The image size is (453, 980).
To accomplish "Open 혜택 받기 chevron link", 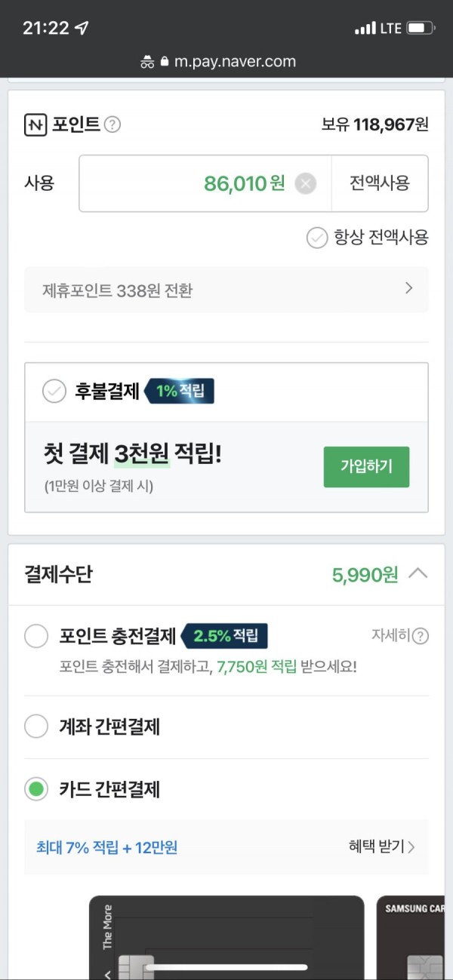I will [x=382, y=846].
